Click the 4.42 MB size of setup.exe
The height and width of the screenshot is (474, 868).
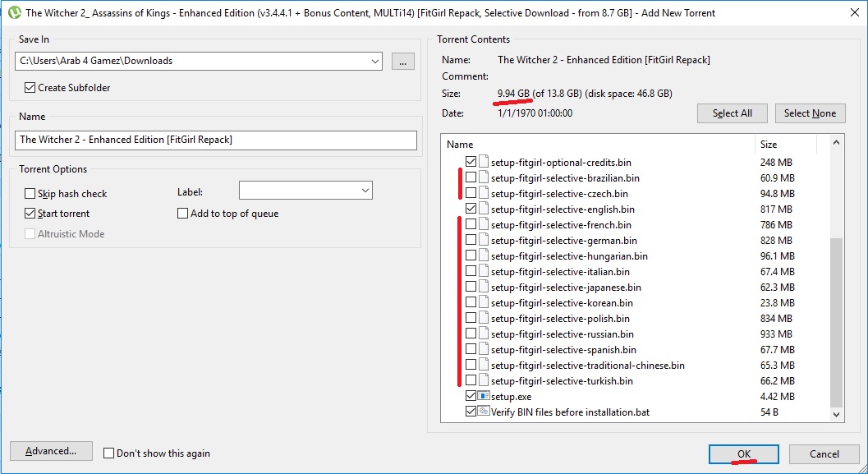(777, 396)
